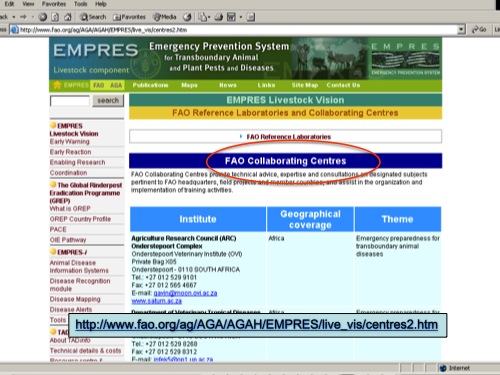Click the Print toolbar icon
This screenshot has height=375, width=500.
[219, 17]
